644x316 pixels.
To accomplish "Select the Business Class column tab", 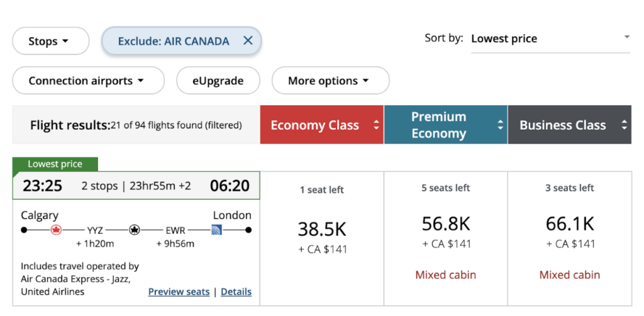I will pos(562,125).
